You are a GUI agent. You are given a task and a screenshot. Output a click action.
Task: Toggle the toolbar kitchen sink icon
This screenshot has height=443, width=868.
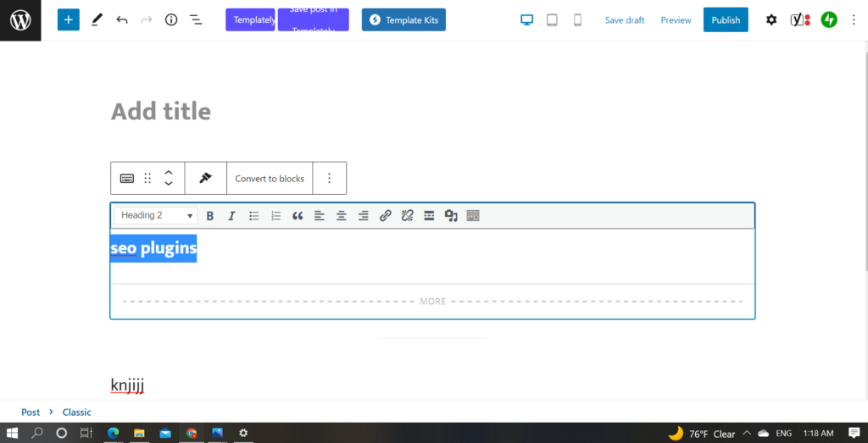473,216
